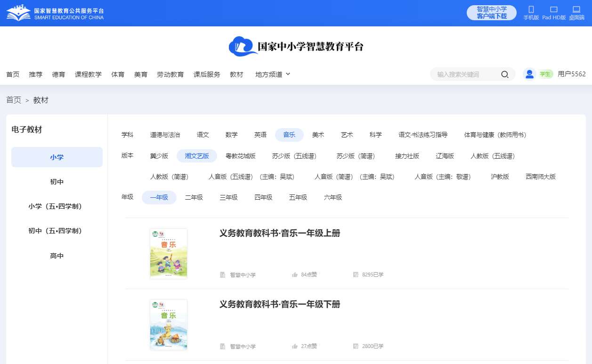
Task: Choose the 冀少版 edition
Action: (159, 156)
